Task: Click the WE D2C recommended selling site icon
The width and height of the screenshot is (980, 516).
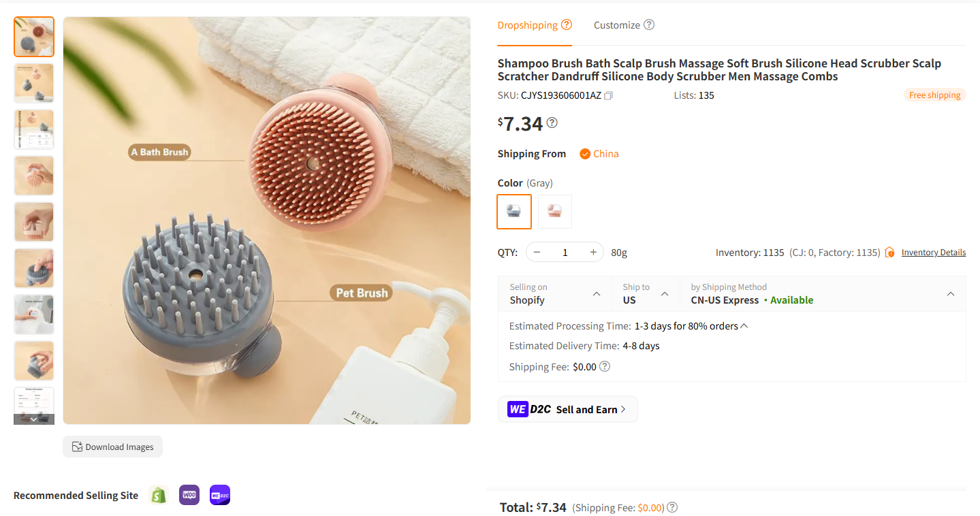Action: [x=219, y=495]
